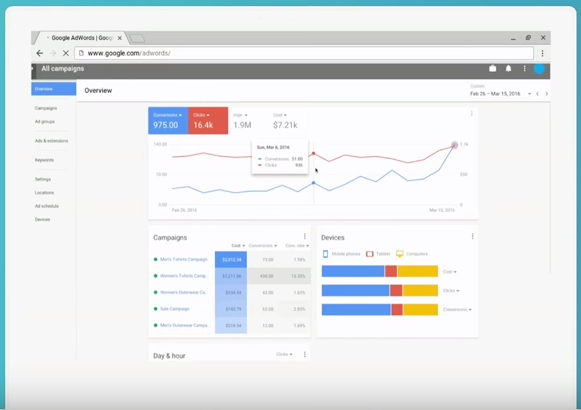
Task: Open Campaigns card Conv. rate column dropdown
Action: (x=297, y=246)
